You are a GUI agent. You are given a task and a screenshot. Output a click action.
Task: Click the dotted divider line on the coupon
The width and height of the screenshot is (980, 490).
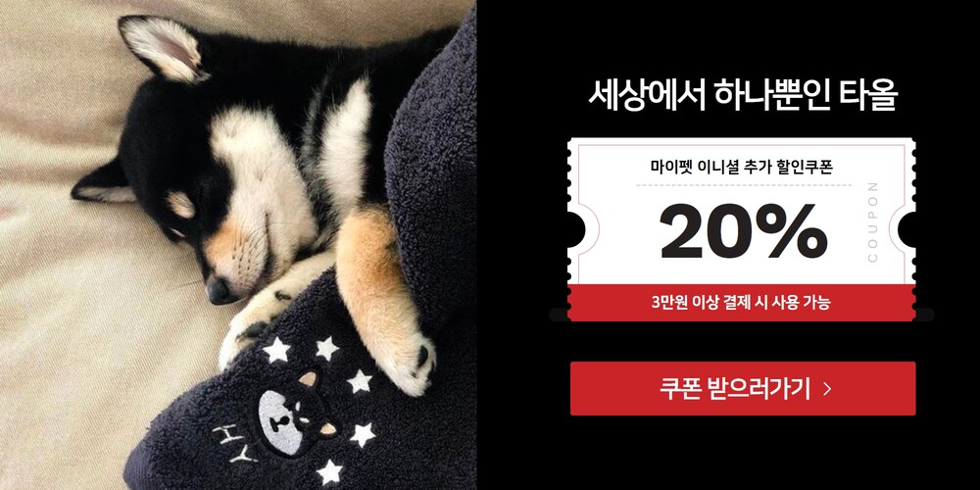coord(744,185)
